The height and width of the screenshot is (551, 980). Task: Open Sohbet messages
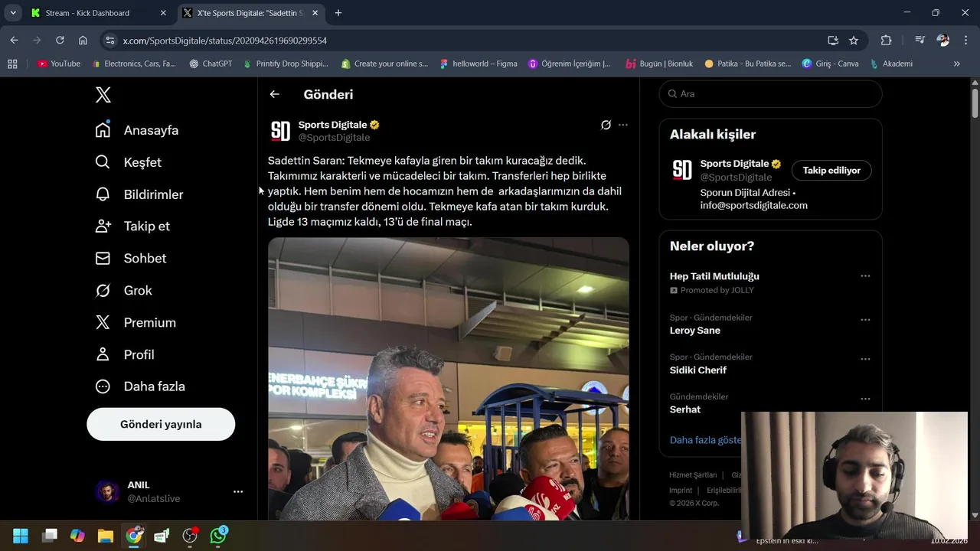(131, 259)
